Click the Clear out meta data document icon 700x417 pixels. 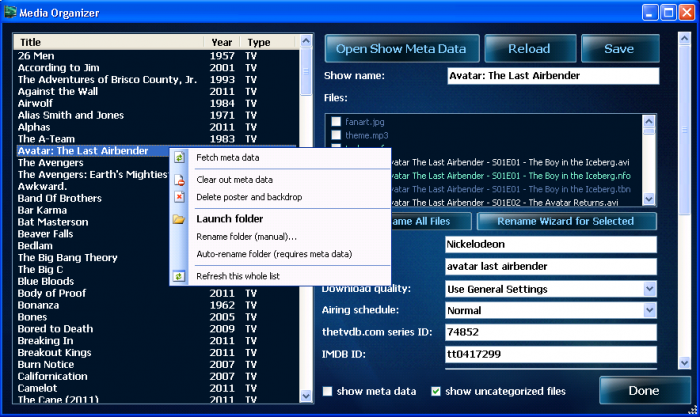(179, 180)
